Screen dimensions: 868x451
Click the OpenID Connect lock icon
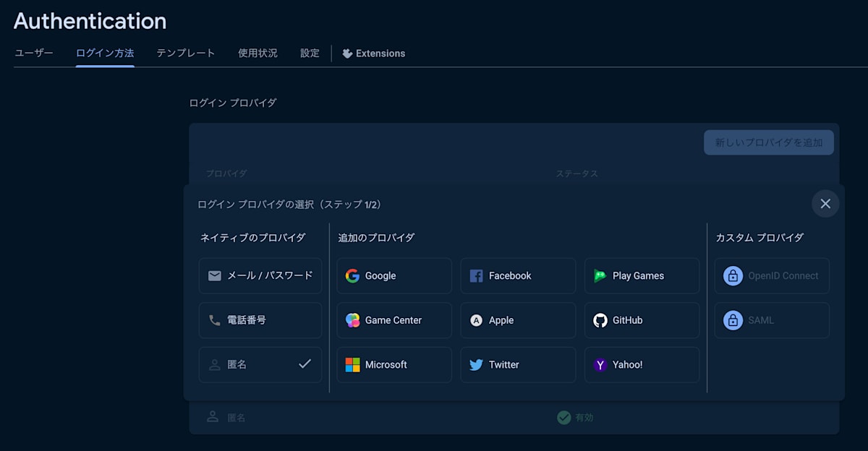point(733,276)
